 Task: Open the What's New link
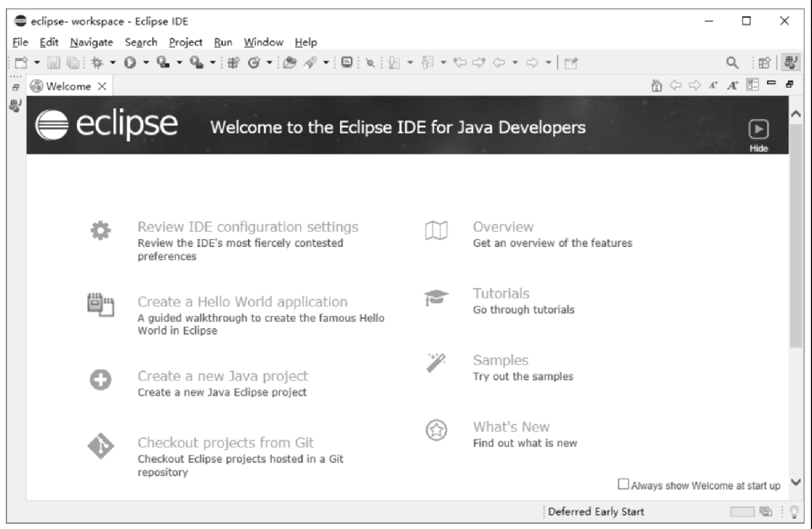[x=511, y=427]
